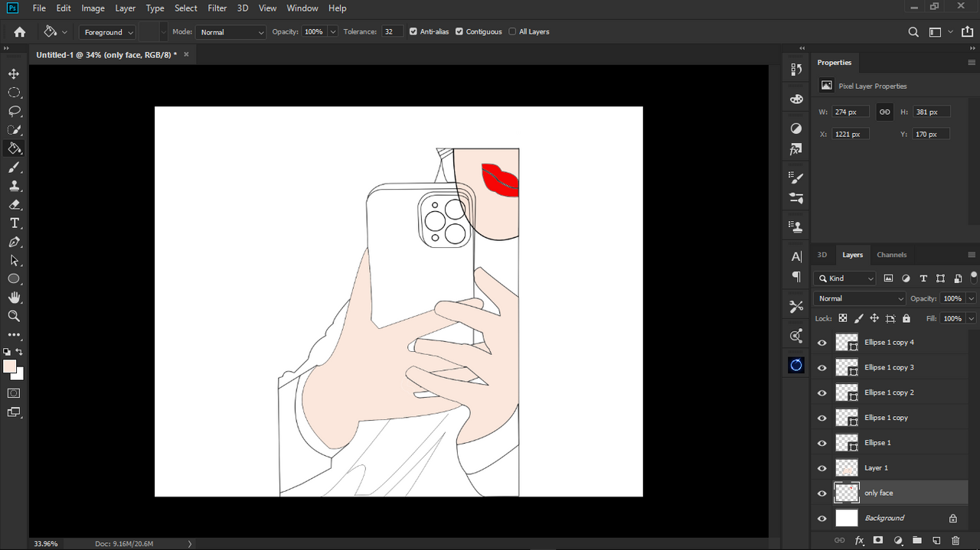Select the Horizontal Type tool
This screenshot has height=550, width=980.
(14, 223)
